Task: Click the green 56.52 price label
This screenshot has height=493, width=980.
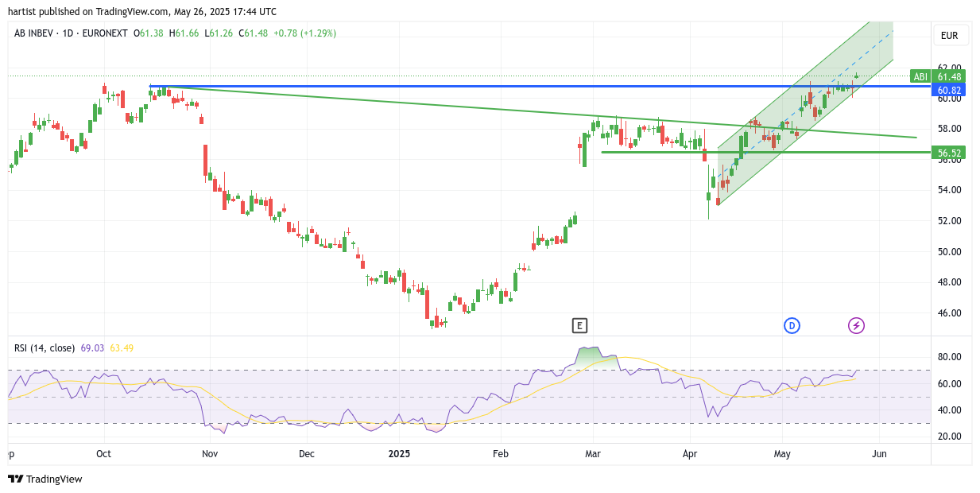Action: coord(949,153)
